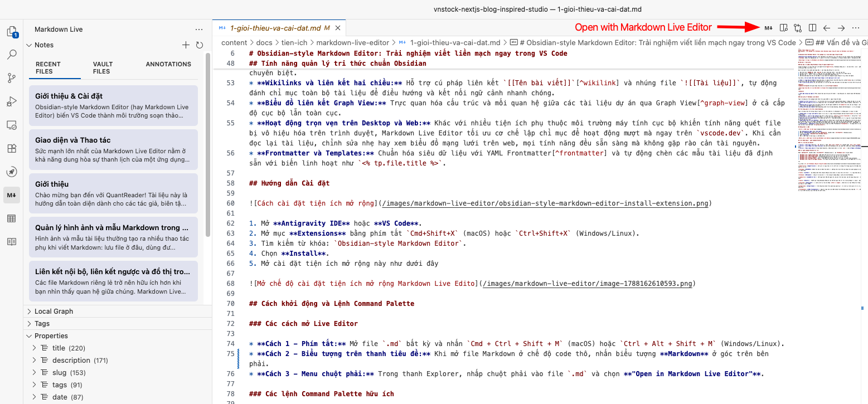The image size is (868, 404).
Task: Click the Notes list vertical scrollbar
Action: 208,145
